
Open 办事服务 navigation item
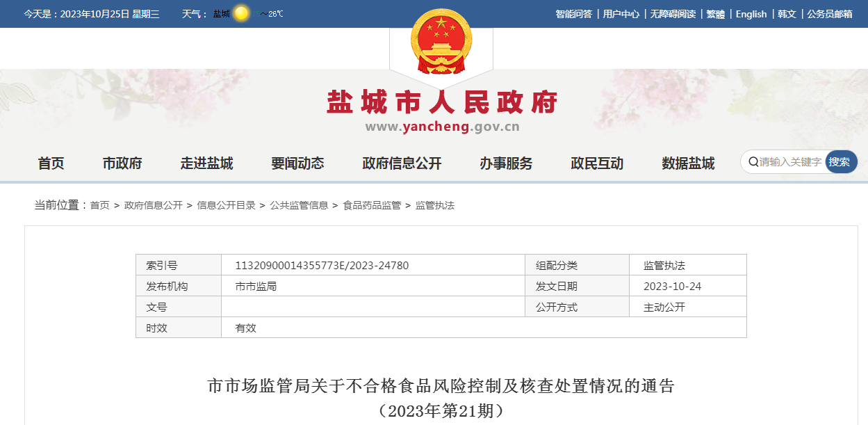pyautogui.click(x=506, y=163)
